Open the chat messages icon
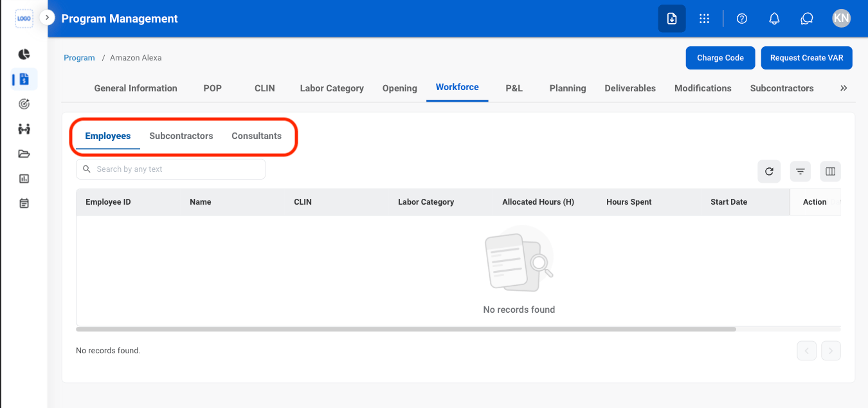The image size is (868, 408). [x=807, y=19]
